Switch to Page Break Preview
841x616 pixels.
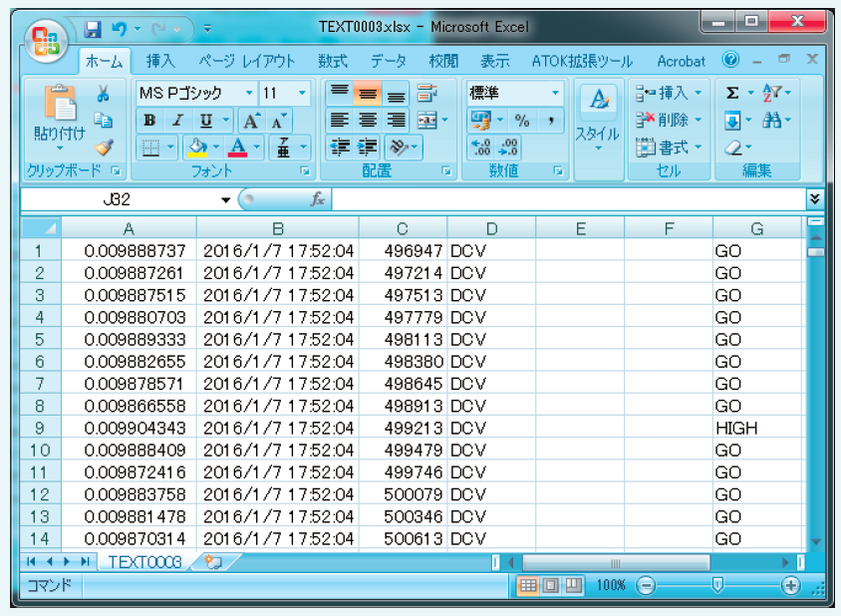pos(573,585)
